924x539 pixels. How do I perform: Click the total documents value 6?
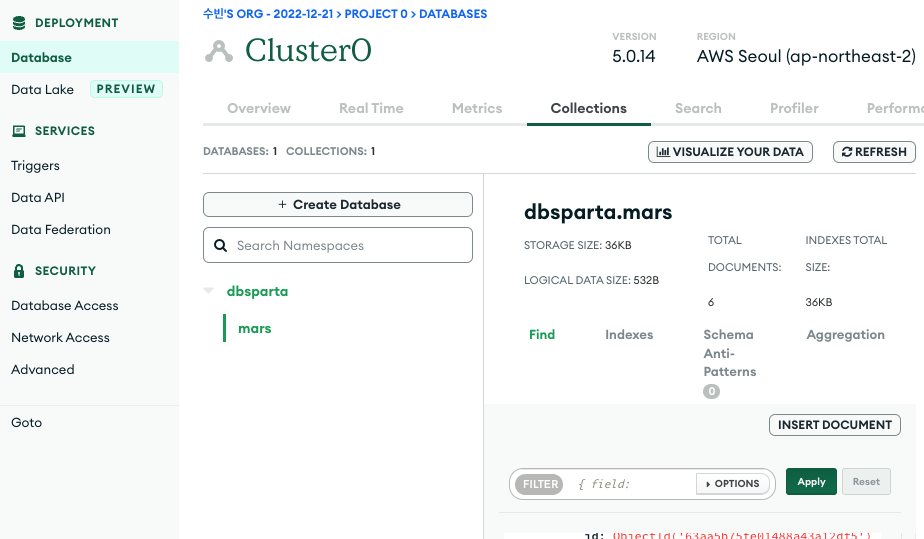pos(711,302)
